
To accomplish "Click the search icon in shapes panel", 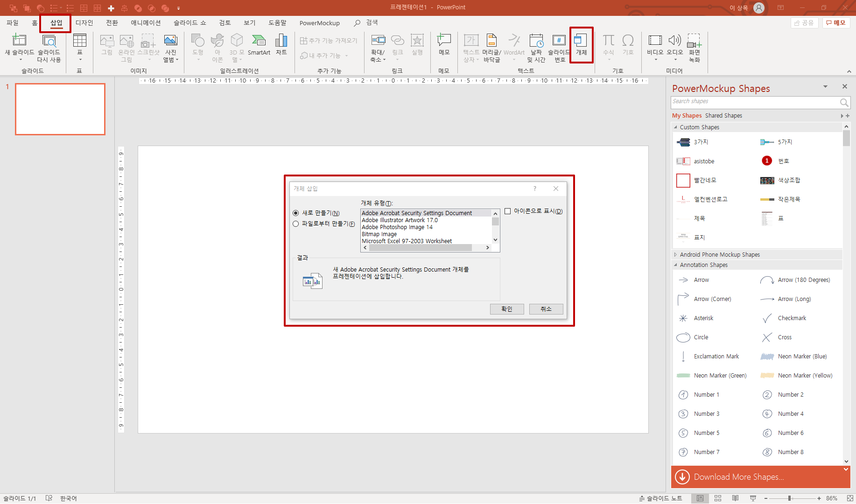I will click(x=844, y=102).
